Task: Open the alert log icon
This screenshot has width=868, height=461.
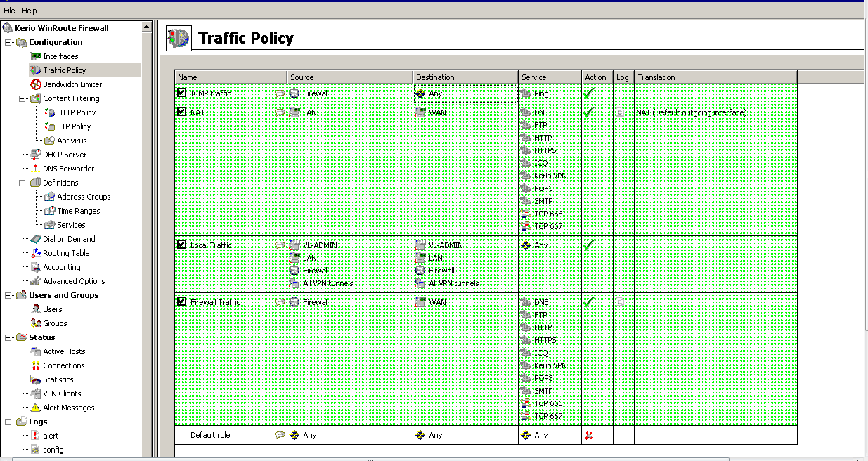Action: [x=36, y=436]
